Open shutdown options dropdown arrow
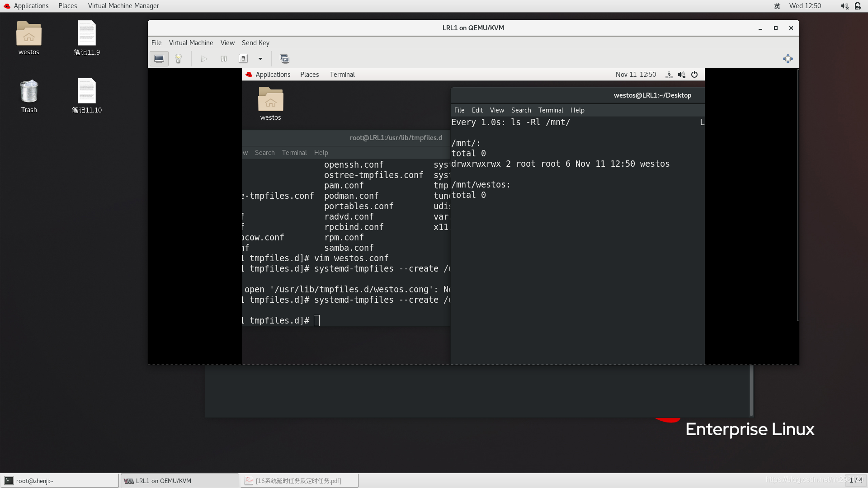 click(x=260, y=59)
